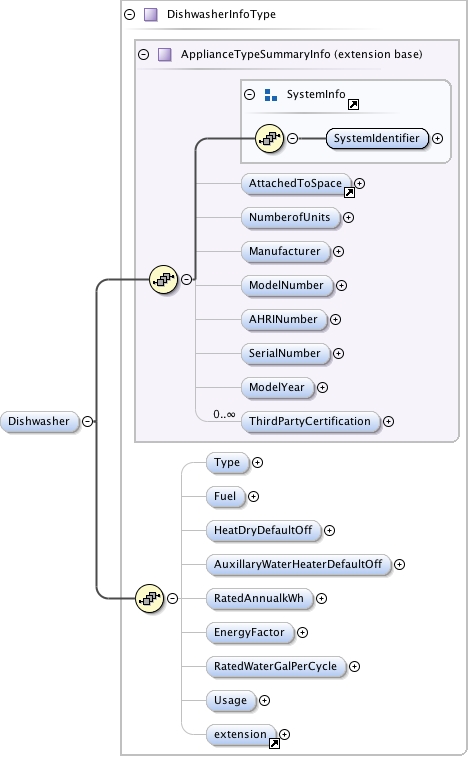This screenshot has height=757, width=469.
Task: Expand the ModelYear element
Action: pyautogui.click(x=322, y=388)
